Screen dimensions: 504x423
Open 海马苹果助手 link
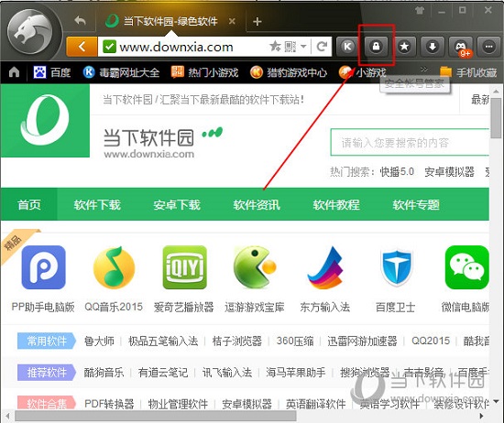point(295,373)
